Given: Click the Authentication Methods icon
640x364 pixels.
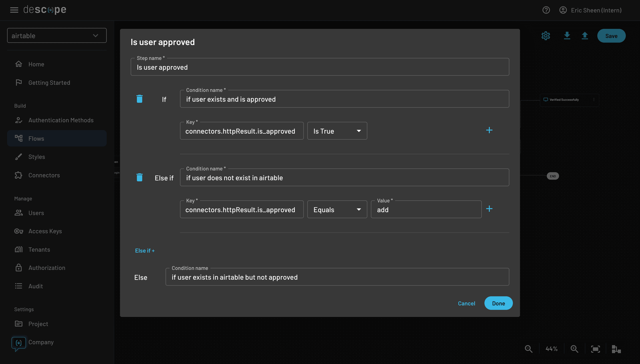Looking at the screenshot, I should click(18, 120).
